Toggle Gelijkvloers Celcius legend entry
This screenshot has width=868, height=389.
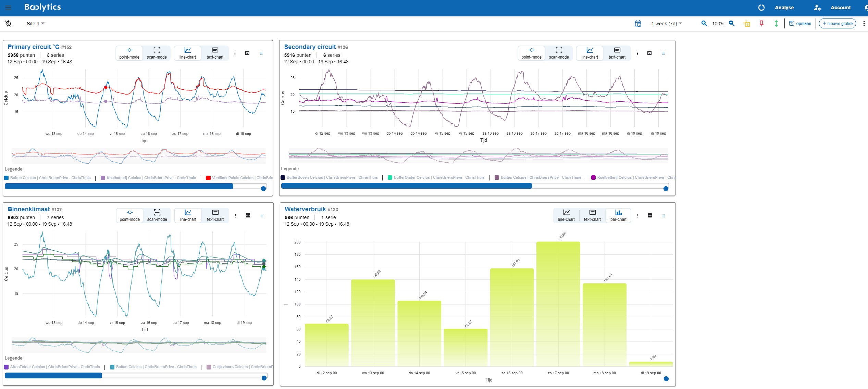coord(240,367)
